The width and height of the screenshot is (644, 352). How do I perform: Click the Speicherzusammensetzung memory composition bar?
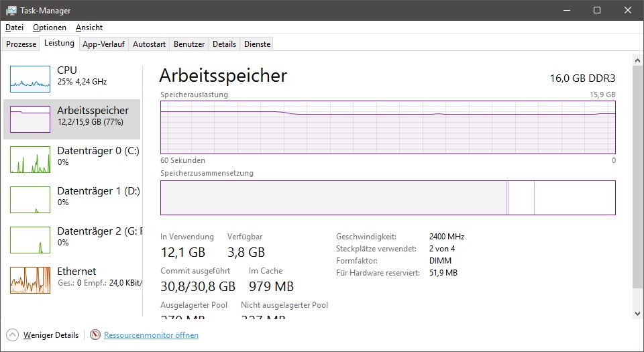coord(388,198)
